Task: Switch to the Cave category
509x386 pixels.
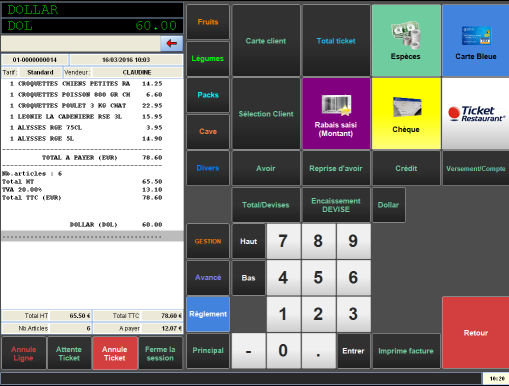Action: (x=208, y=132)
